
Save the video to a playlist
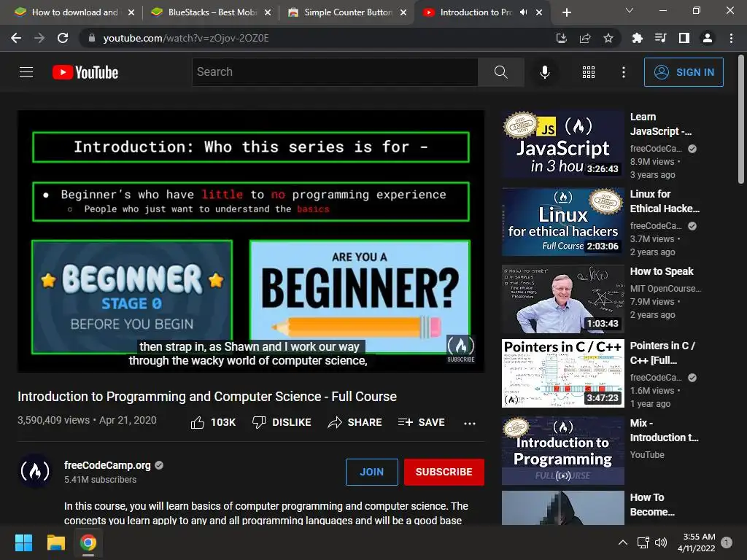coord(421,422)
